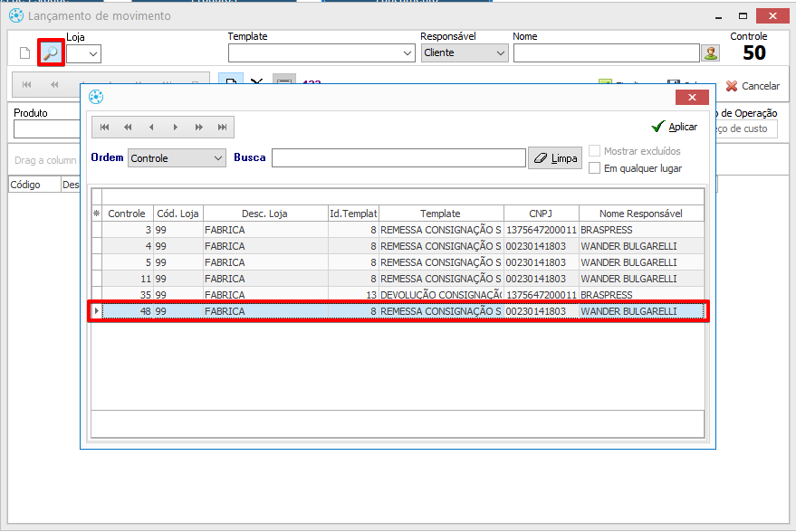Screen dimensions: 796x532
Task: Click Aplicar to apply selection
Action: (675, 127)
